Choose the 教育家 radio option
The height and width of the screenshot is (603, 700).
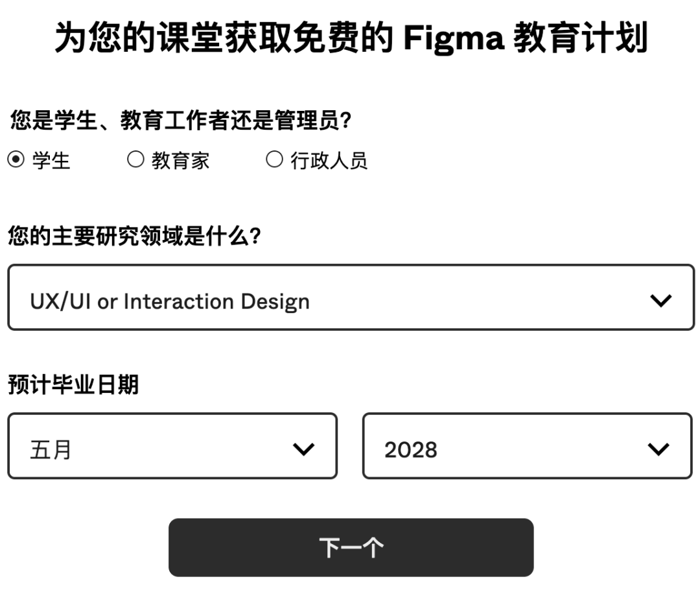[135, 160]
